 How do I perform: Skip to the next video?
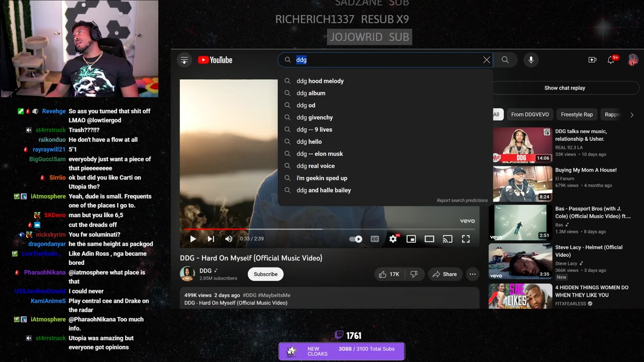211,239
